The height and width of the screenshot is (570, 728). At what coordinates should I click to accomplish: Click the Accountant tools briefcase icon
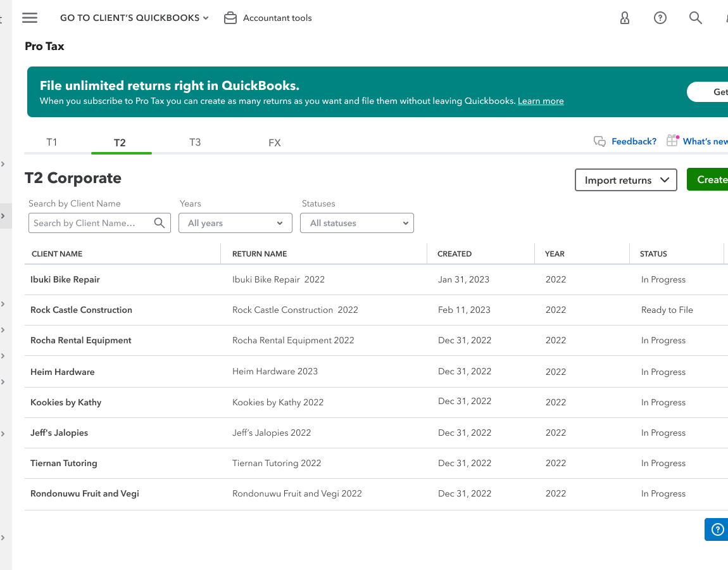[230, 18]
